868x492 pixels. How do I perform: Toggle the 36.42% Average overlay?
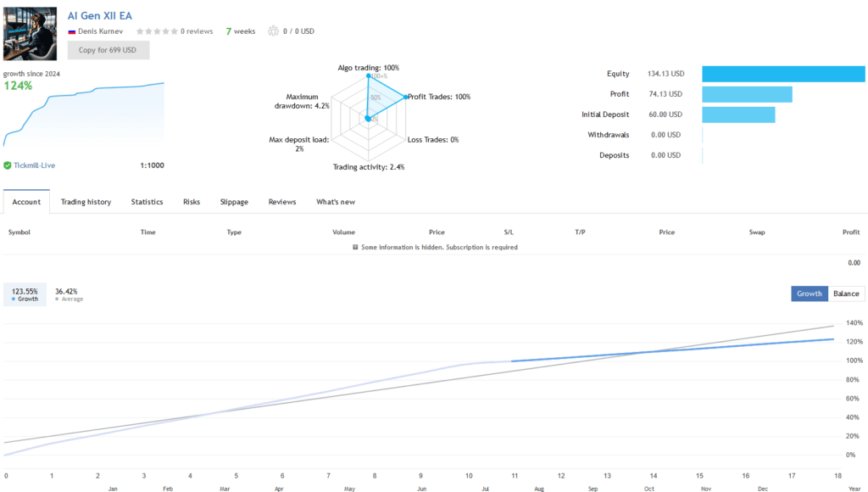(64, 294)
